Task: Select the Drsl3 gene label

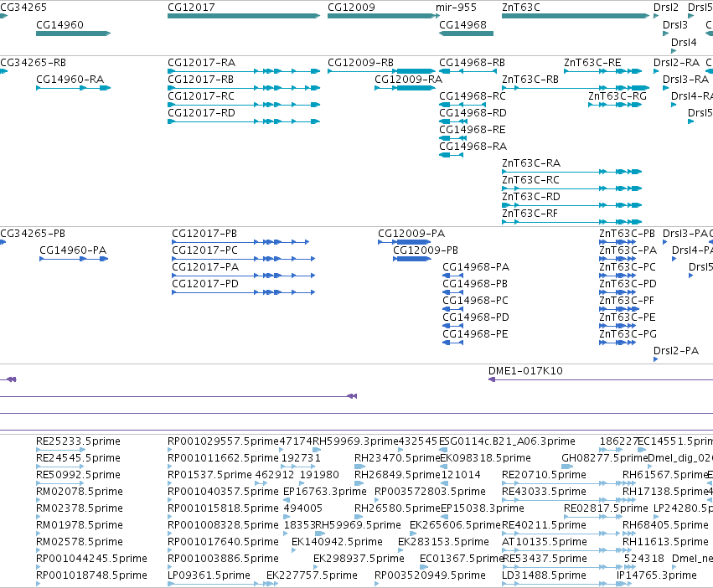Action: [674, 25]
